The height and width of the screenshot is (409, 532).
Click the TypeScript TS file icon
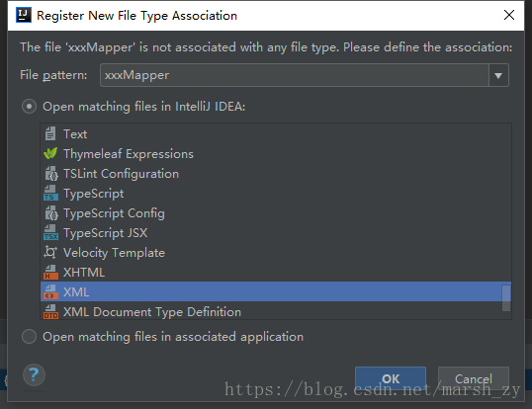(50, 194)
